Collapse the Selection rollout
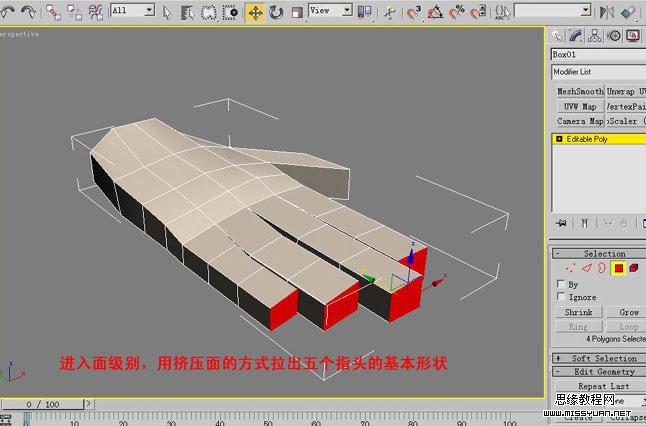Image resolution: width=646 pixels, height=426 pixels. [599, 254]
